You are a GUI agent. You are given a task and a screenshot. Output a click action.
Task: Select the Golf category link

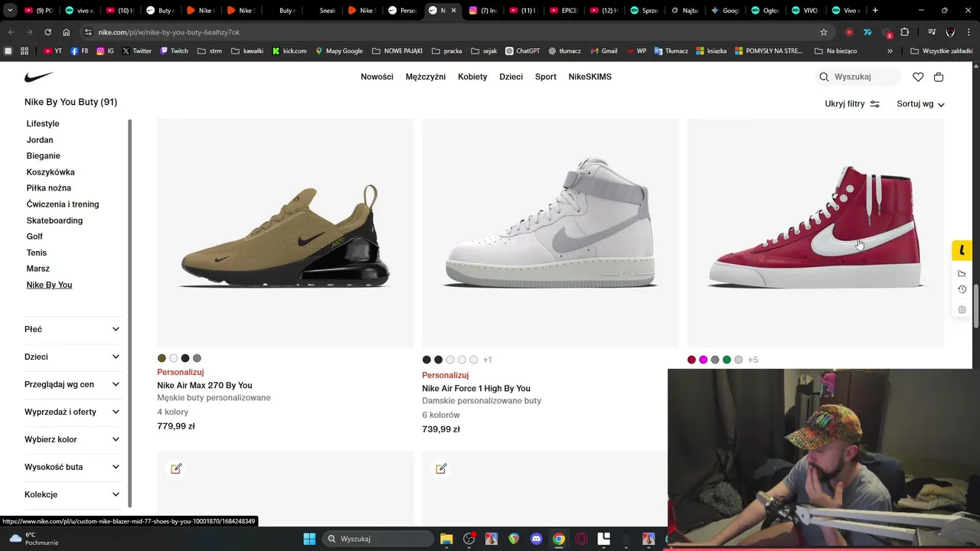pyautogui.click(x=34, y=236)
